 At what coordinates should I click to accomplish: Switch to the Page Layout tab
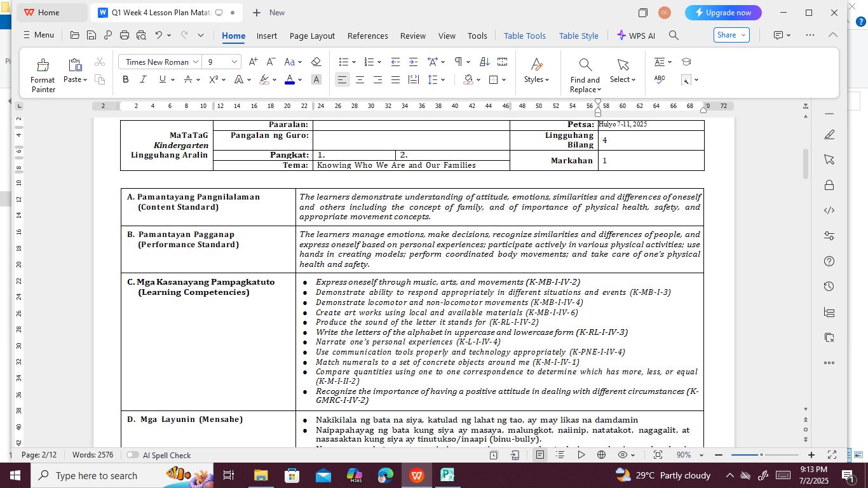[312, 36]
